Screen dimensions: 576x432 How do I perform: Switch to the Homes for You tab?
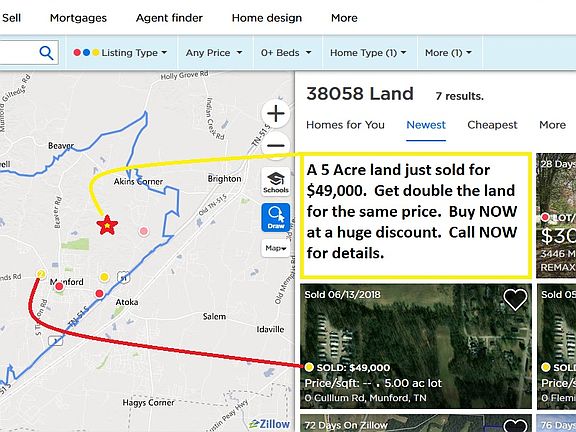[x=345, y=125]
